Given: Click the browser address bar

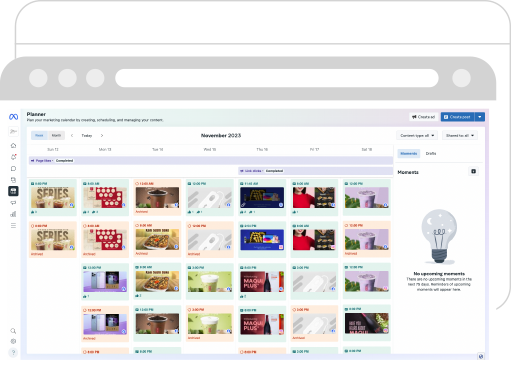Looking at the screenshot, I should tap(277, 78).
